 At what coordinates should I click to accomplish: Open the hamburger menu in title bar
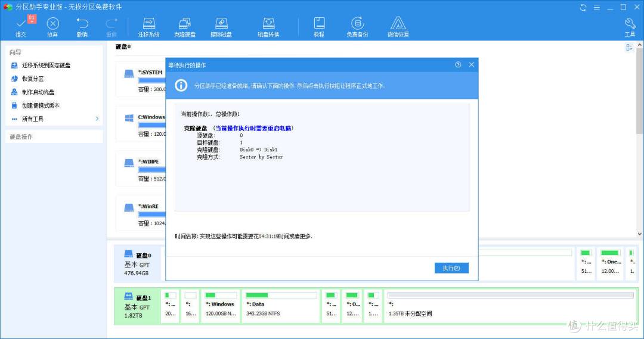click(x=597, y=7)
